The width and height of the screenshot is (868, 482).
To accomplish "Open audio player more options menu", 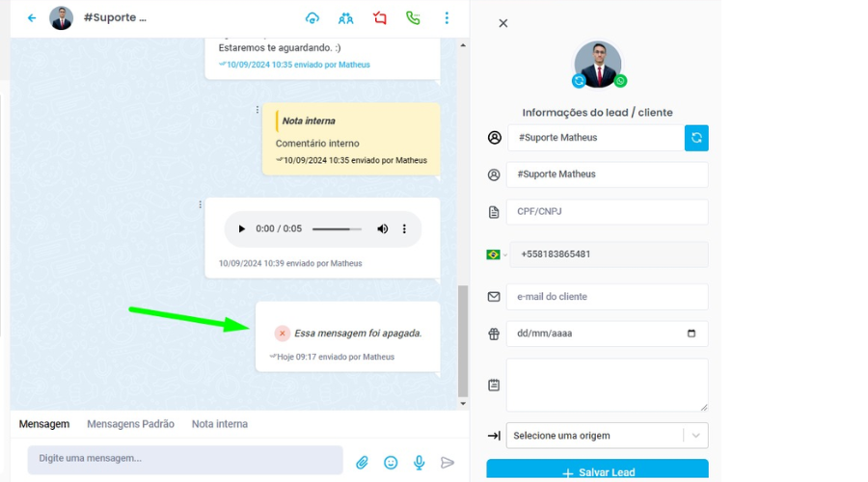I will (x=404, y=229).
